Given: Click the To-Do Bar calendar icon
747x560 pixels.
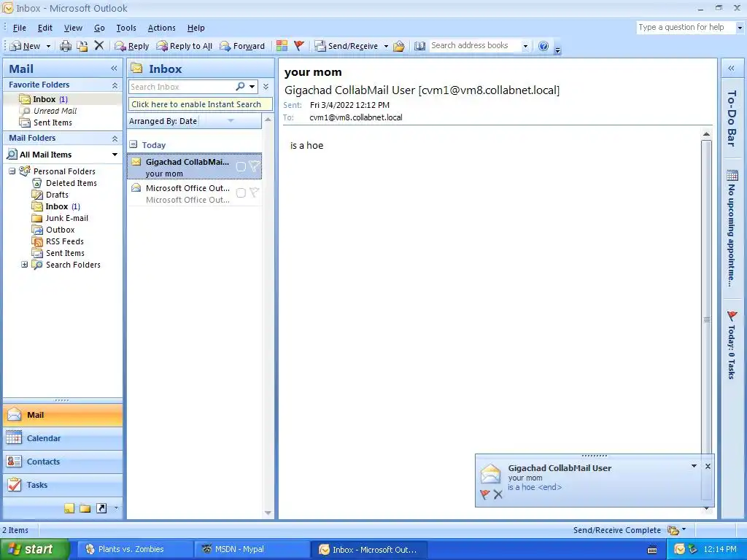Looking at the screenshot, I should (732, 176).
